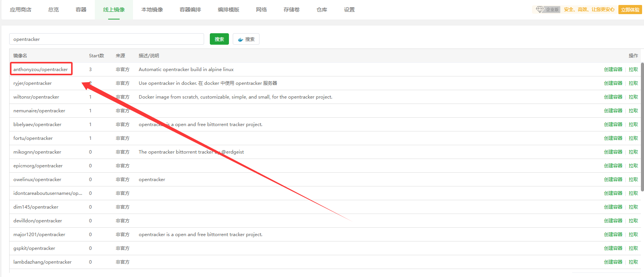This screenshot has height=277, width=644.
Task: Create container from major1201/opentracker
Action: tap(613, 235)
